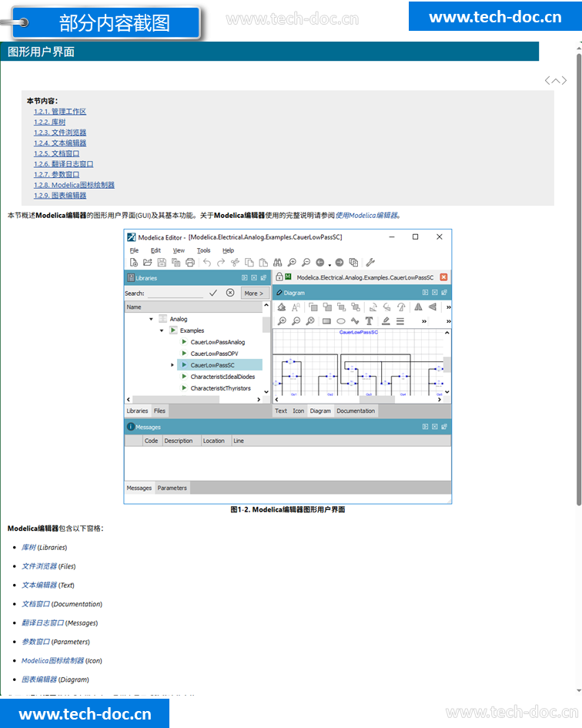The image size is (582, 728).
Task: Expand the CauerLowPassSC tree node
Action: click(172, 365)
